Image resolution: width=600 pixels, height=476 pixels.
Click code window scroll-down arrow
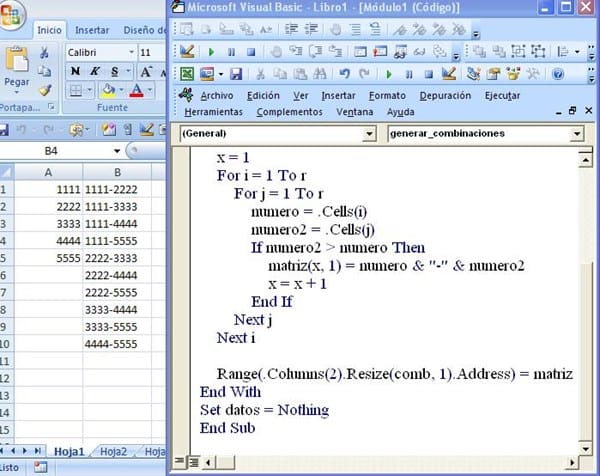pos(585,448)
